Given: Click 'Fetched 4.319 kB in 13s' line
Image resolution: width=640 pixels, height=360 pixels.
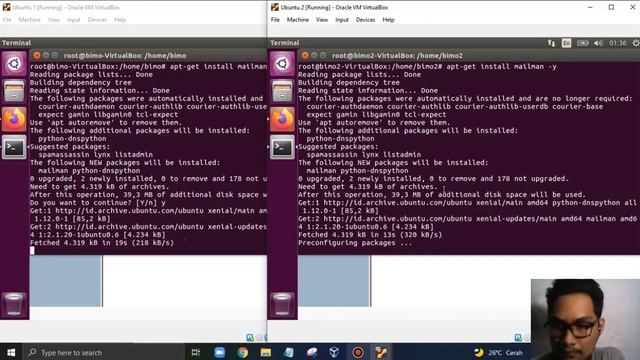Looking at the screenshot, I should coord(370,235).
